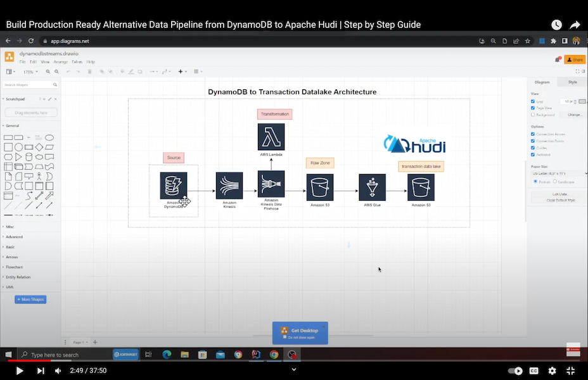Select the Landscape radio button
Image resolution: width=588 pixels, height=380 pixels.
555,181
